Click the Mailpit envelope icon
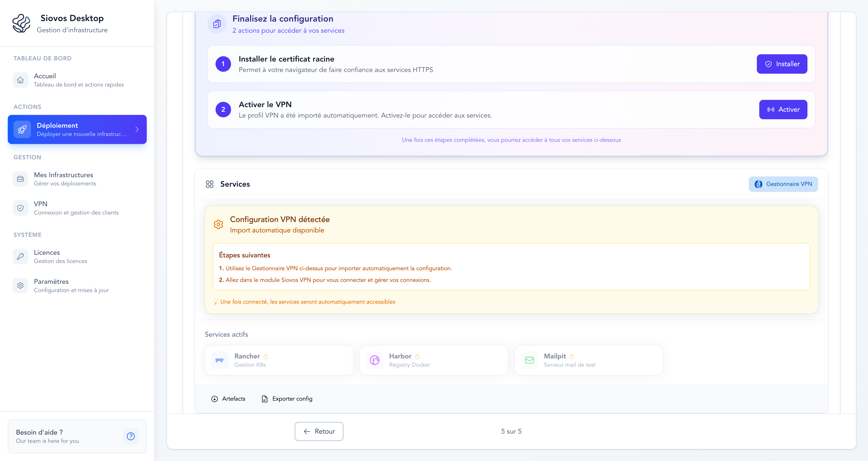 coord(529,360)
